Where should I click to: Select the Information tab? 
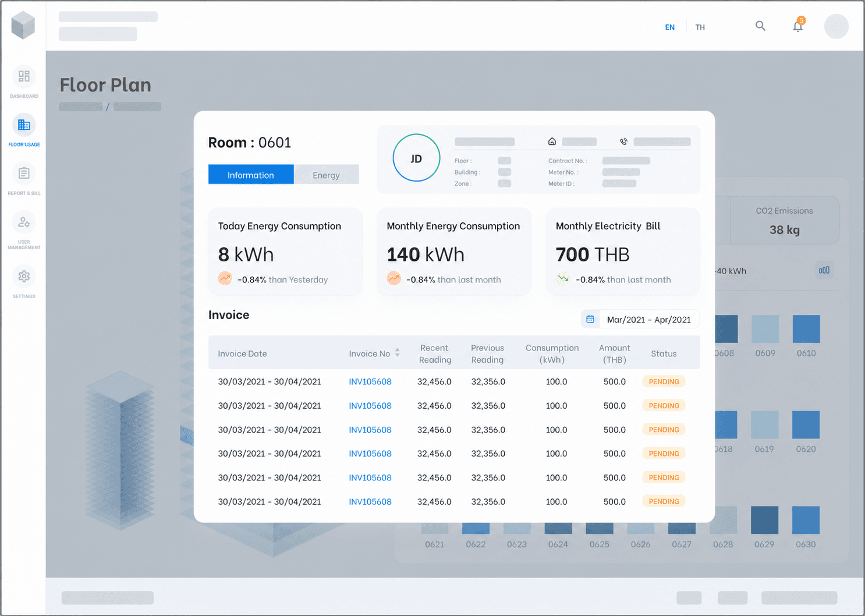point(251,175)
